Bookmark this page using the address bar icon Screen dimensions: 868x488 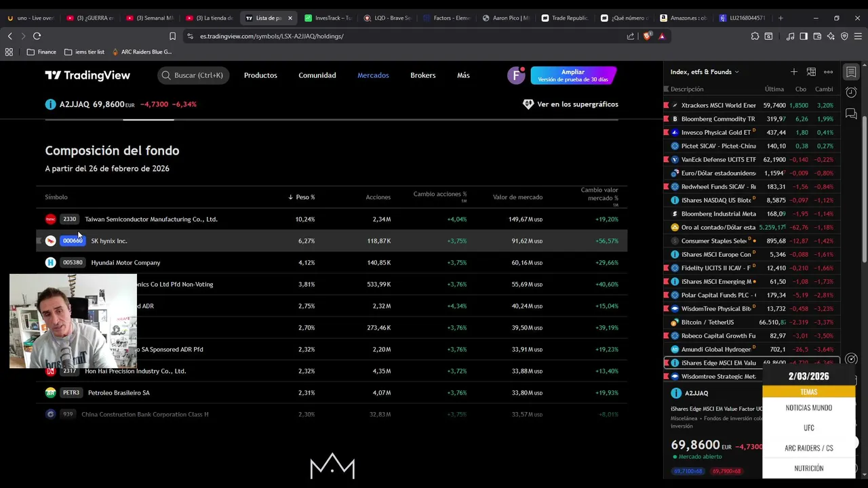click(x=172, y=36)
